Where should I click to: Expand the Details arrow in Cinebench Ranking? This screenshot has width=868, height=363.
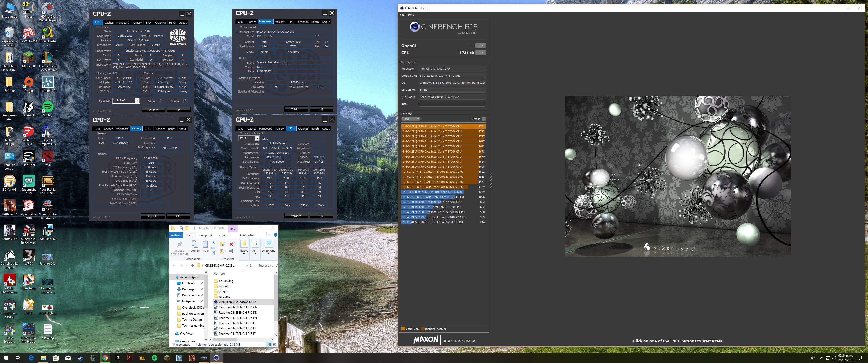point(483,119)
